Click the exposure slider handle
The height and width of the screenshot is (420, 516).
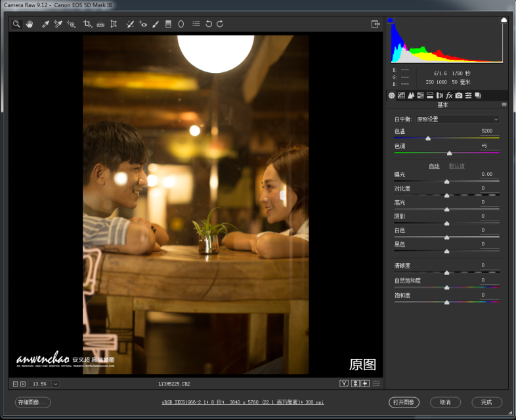click(446, 182)
